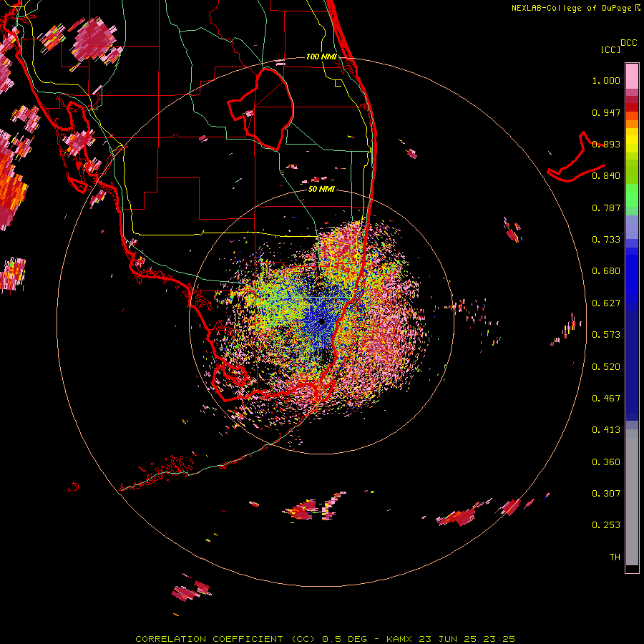This screenshot has height=644, width=644.
Task: Select the 0.733 scale value
Action: pyautogui.click(x=606, y=240)
